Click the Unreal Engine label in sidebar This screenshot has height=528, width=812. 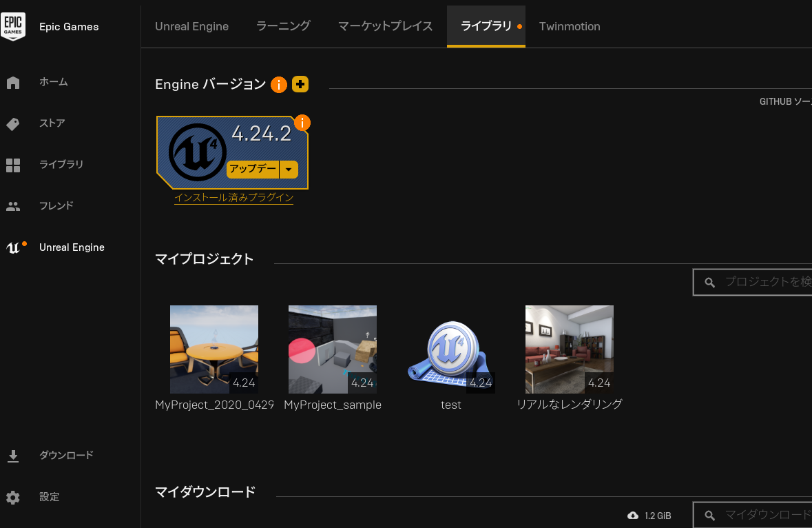72,247
